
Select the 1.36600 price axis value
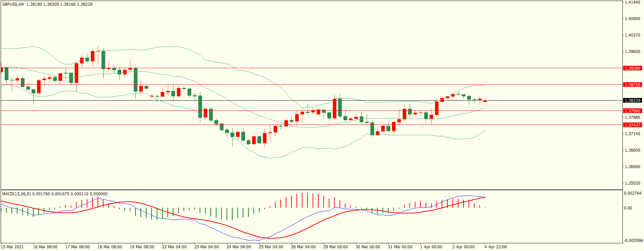coord(632,150)
